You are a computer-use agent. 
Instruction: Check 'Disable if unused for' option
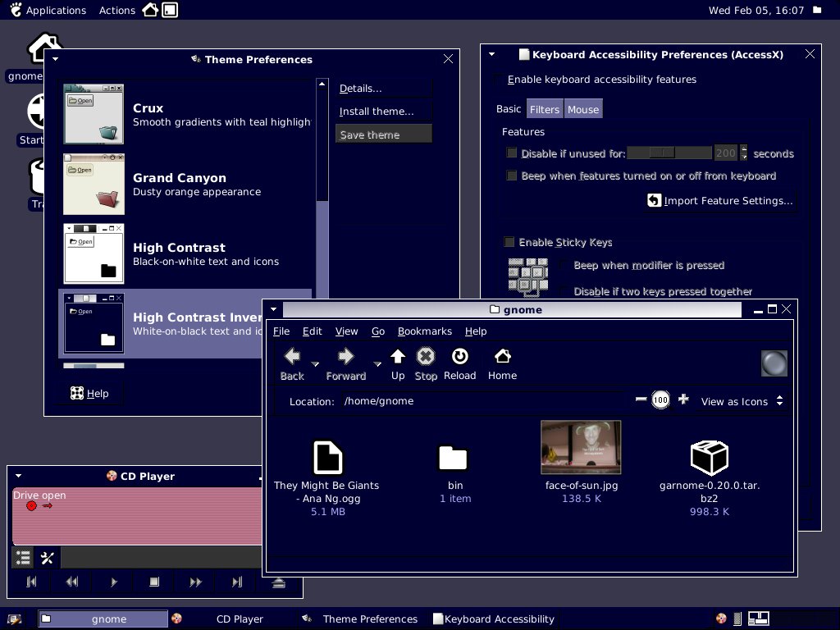[x=512, y=153]
